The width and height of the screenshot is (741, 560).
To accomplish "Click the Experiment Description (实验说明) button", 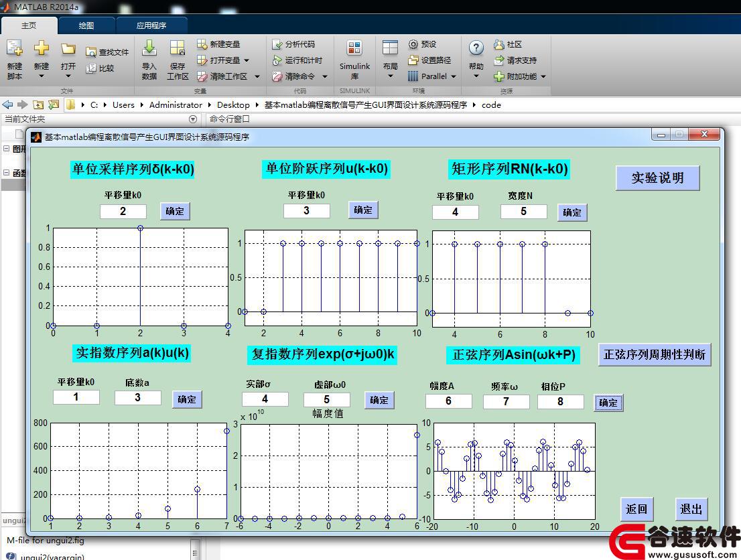I will 657,178.
